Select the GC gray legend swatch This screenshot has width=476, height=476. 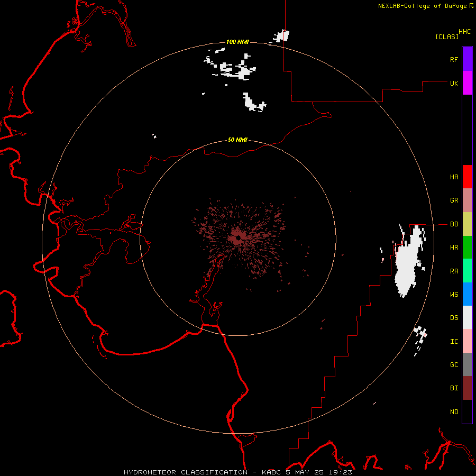[467, 364]
